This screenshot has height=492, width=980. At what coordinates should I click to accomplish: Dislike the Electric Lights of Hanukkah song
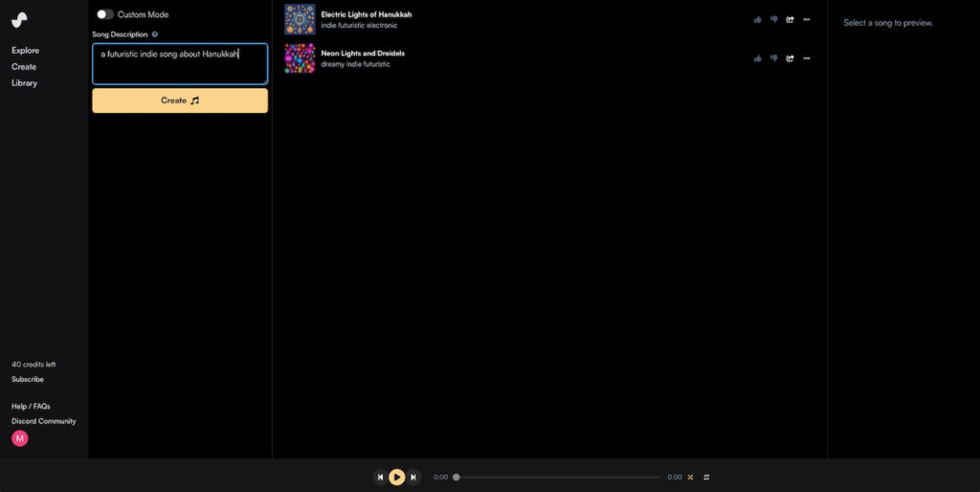click(x=773, y=19)
